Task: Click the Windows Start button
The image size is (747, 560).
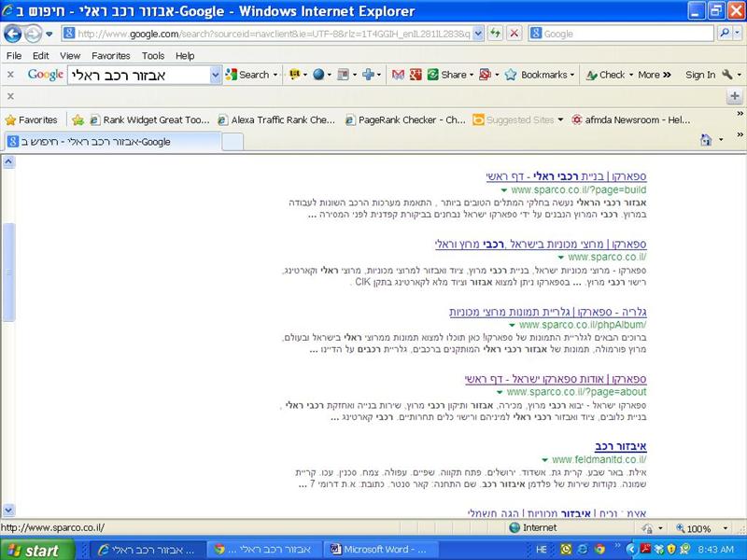Action: 37,550
